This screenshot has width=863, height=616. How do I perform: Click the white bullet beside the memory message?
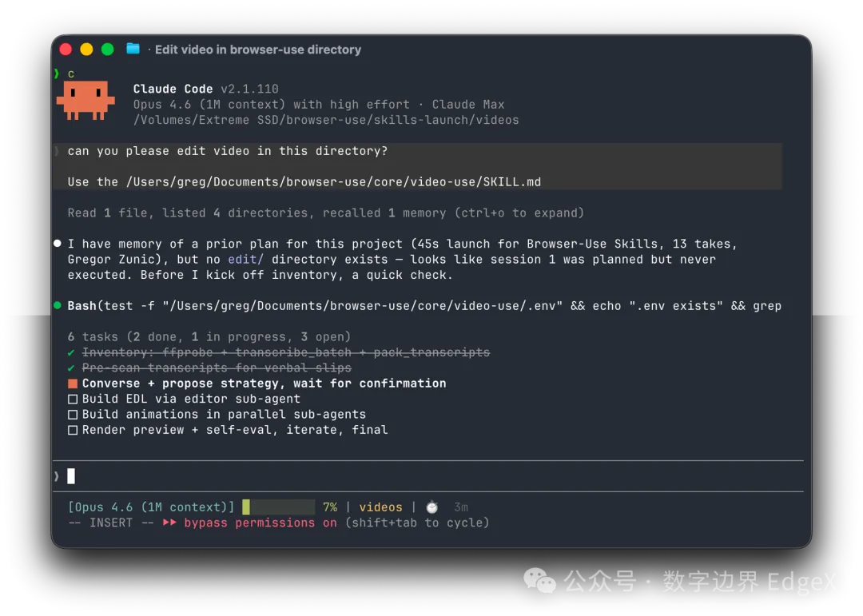pyautogui.click(x=58, y=244)
